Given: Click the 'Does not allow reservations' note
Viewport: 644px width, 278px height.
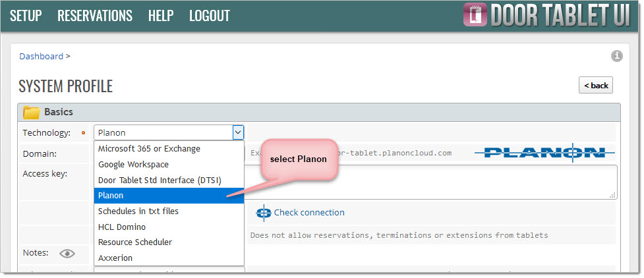Looking at the screenshot, I should [399, 235].
